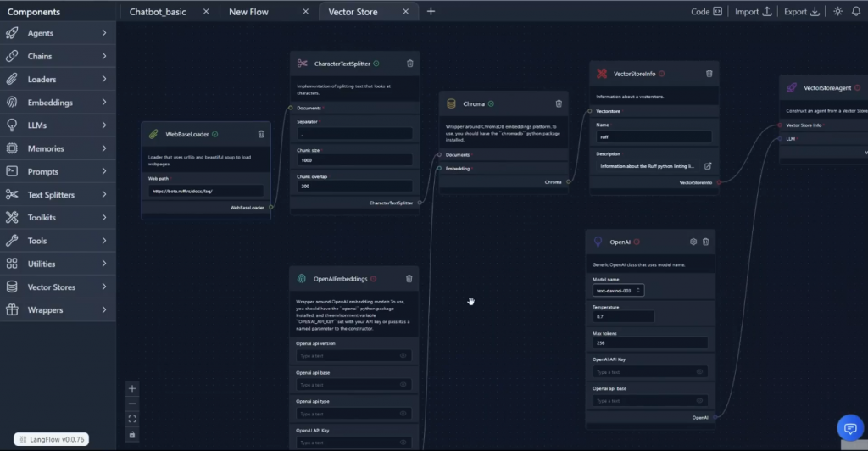Image resolution: width=868 pixels, height=451 pixels.
Task: Show Openai api base eye in OpenAIEmbeddings
Action: tap(403, 385)
